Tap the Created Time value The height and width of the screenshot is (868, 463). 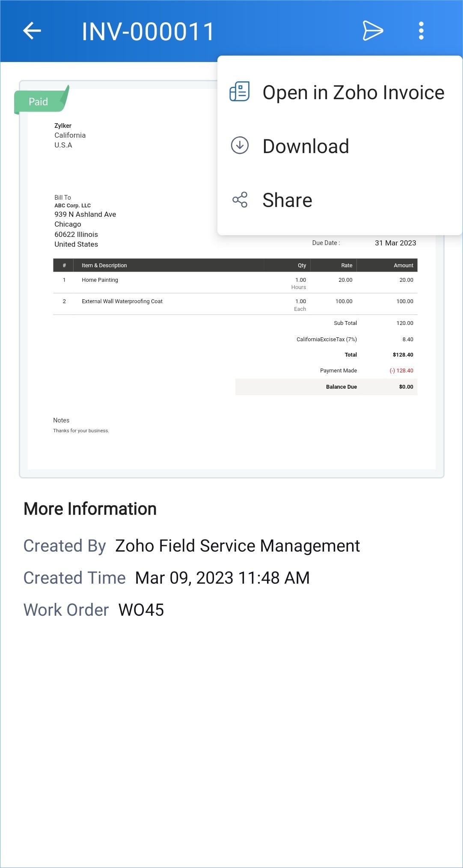coord(222,578)
